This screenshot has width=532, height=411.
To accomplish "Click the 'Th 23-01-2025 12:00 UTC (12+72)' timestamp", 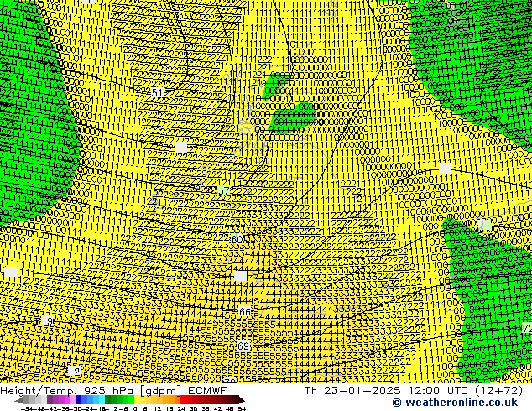I will pos(414,391).
